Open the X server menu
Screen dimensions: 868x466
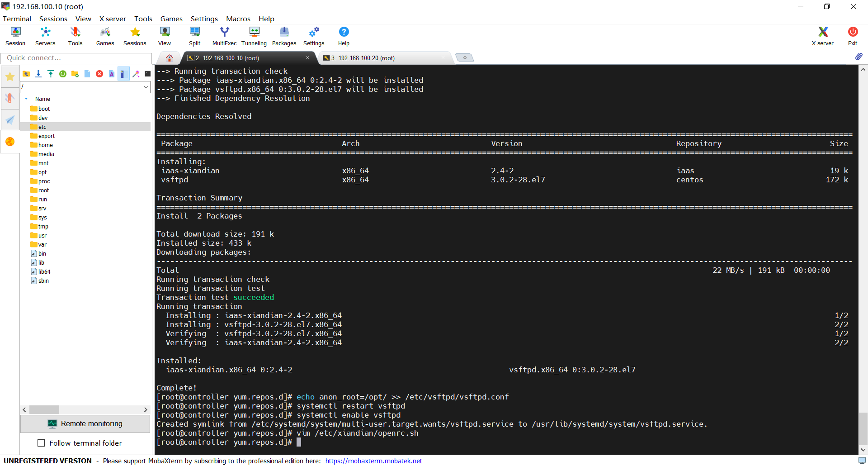click(113, 19)
